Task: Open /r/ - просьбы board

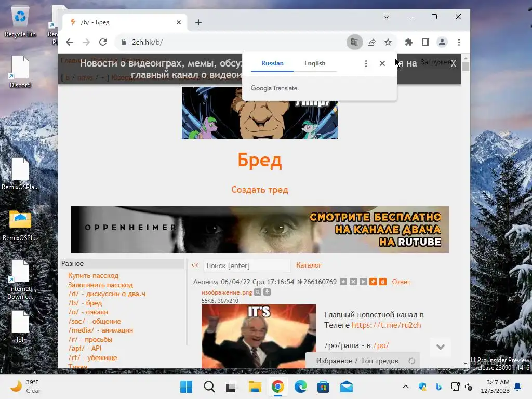Action: 90,339
